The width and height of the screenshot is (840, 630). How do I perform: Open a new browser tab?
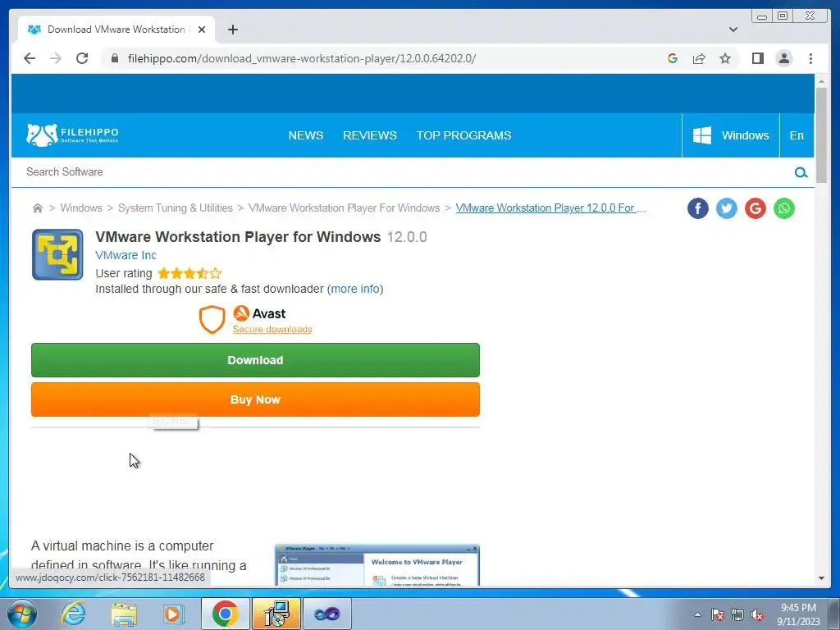pyautogui.click(x=232, y=30)
